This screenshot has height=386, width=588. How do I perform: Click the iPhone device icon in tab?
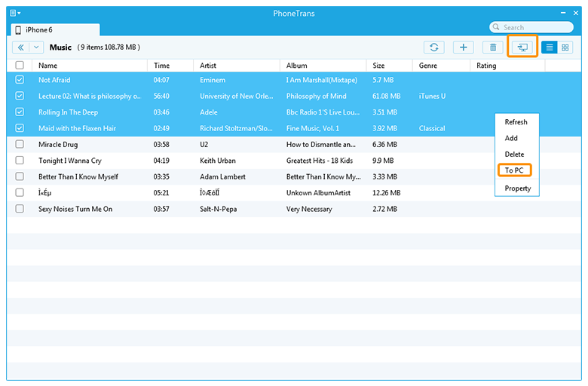[x=18, y=29]
